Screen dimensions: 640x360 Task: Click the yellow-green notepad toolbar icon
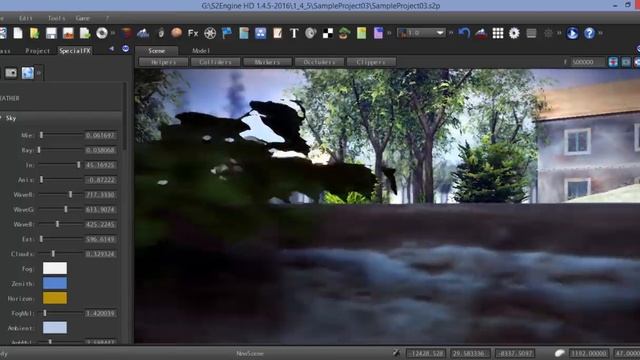362,33
